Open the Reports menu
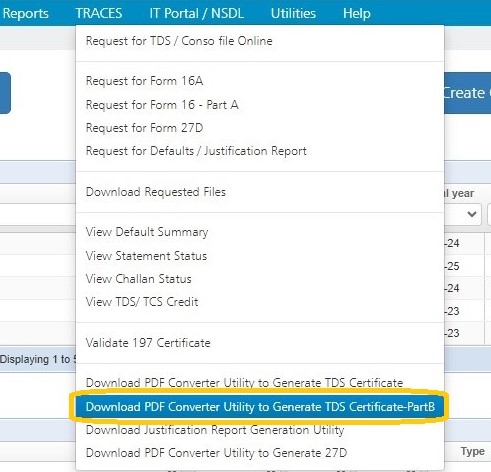This screenshot has width=491, height=472. [24, 13]
